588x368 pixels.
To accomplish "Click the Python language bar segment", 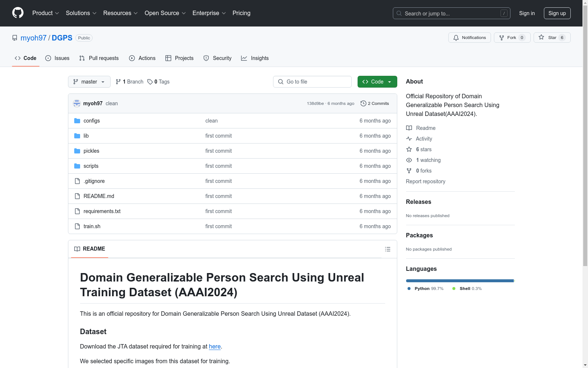I will [460, 281].
